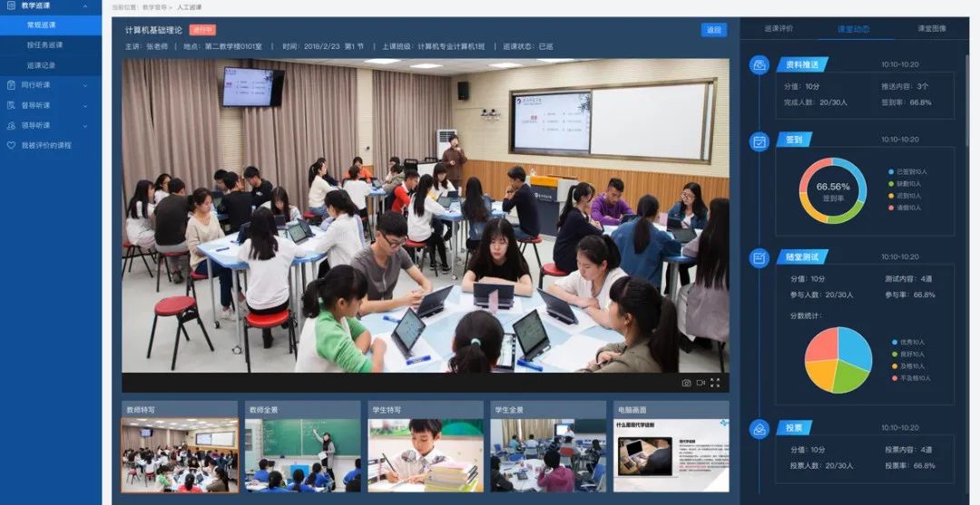980x505 pixels.
Task: Click the 投票 ballot timeline icon
Action: pos(759,428)
